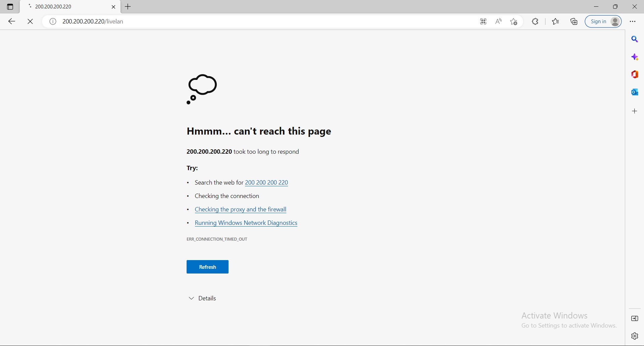
Task: Open sidebar Copilot sparkle icon
Action: pos(635,57)
